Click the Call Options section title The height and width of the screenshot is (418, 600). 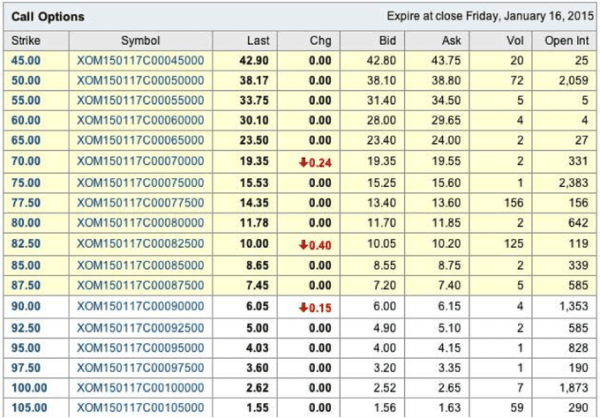(x=48, y=17)
